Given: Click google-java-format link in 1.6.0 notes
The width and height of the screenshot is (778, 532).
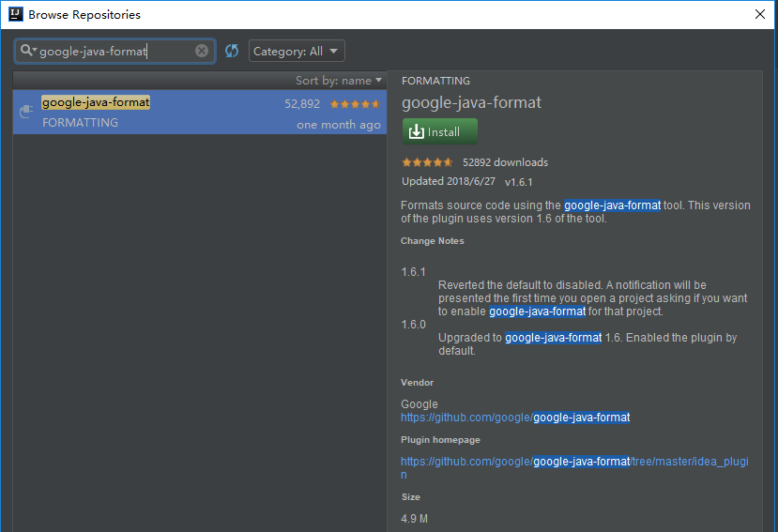Looking at the screenshot, I should (553, 338).
